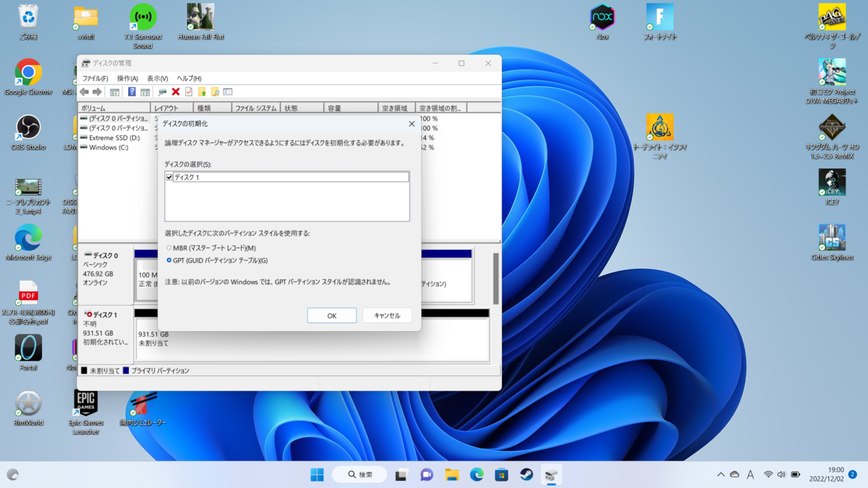868x488 pixels.
Task: Launch Portal desktop icon
Action: click(x=28, y=353)
